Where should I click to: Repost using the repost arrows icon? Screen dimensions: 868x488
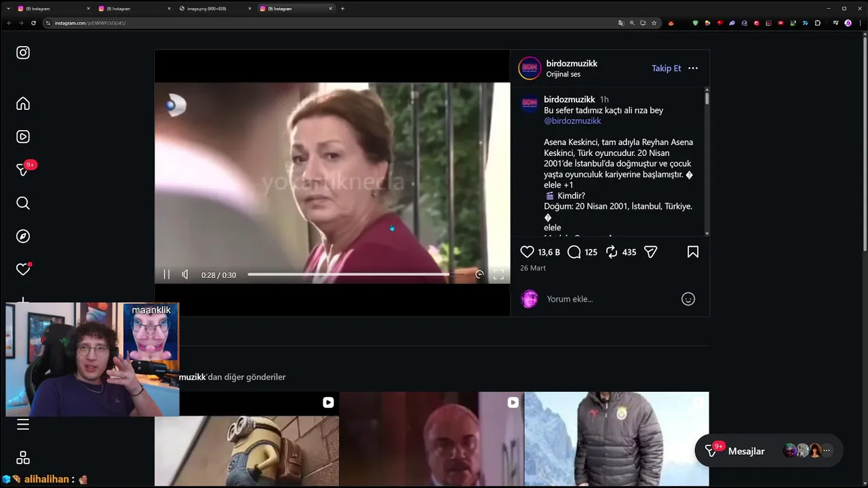click(x=612, y=252)
